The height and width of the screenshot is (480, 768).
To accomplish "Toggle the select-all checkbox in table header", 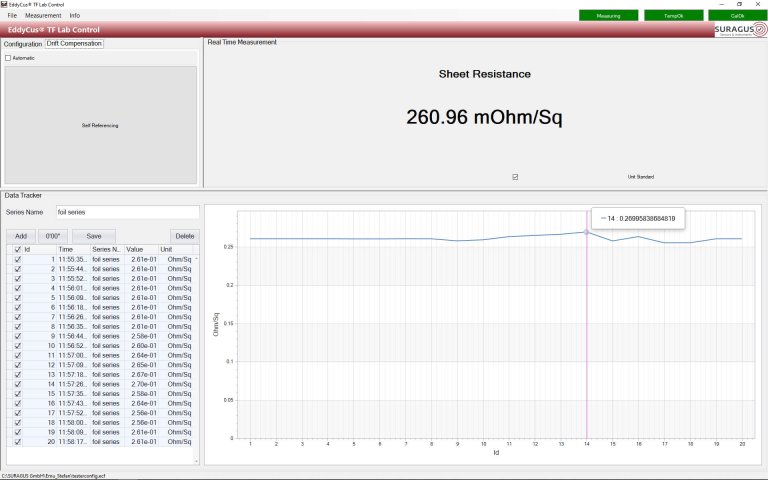I will point(17,249).
